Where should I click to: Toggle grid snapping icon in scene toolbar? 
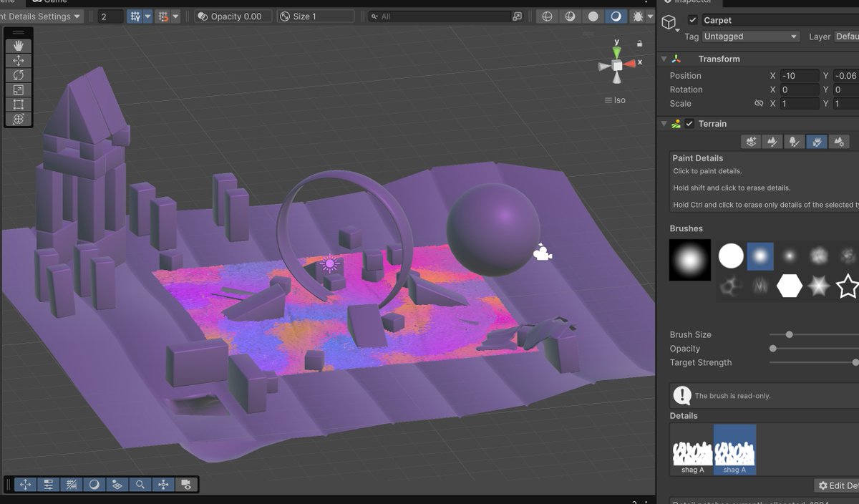135,16
